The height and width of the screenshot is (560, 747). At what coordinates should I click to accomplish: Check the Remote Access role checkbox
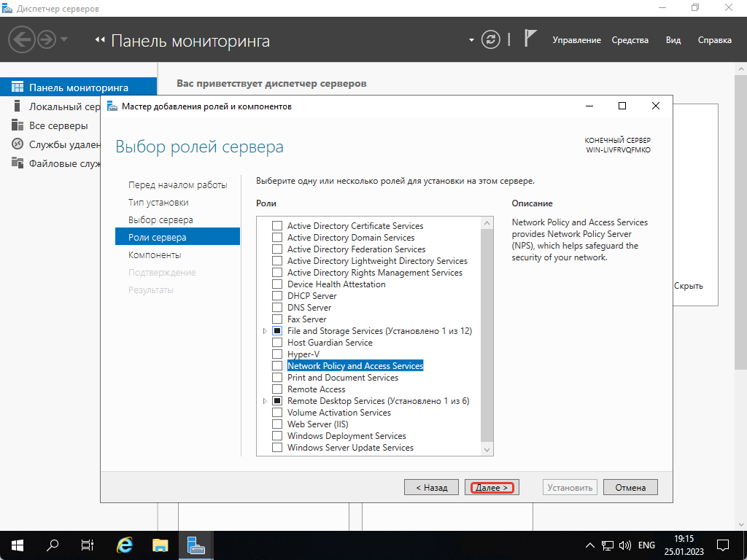pos(276,389)
